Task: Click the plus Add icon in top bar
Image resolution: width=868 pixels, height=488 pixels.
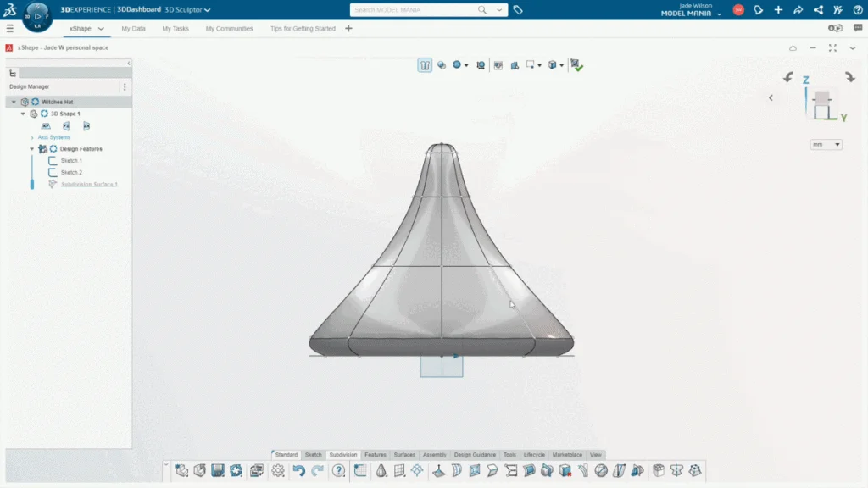Action: pyautogui.click(x=778, y=10)
